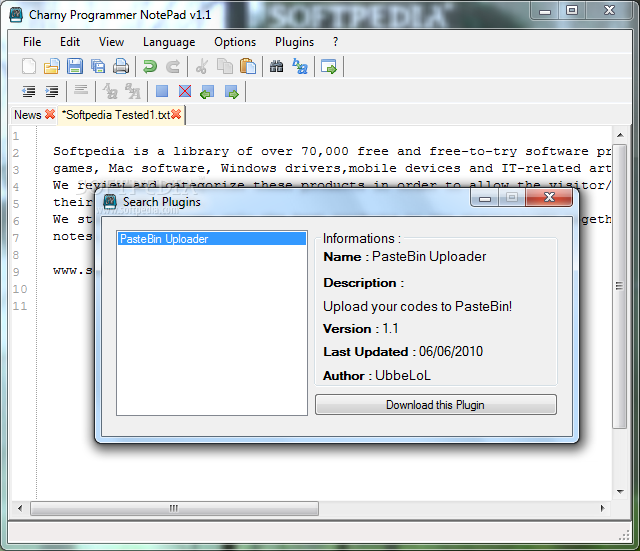
Task: Click the vertical scrollbar thumb
Action: point(620,286)
